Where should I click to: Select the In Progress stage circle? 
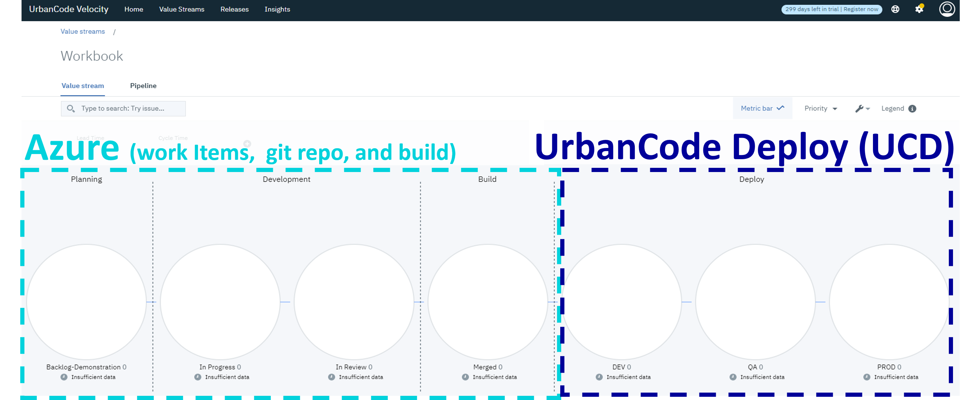point(220,302)
